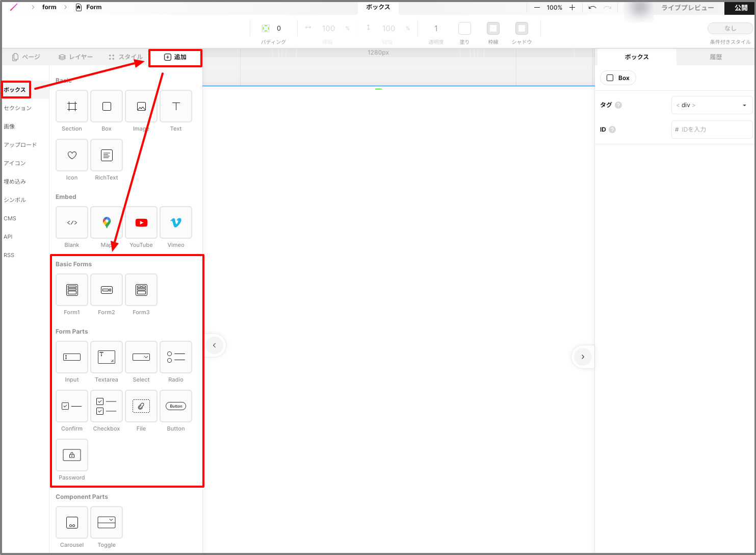Add a Box element
The width and height of the screenshot is (756, 555).
pos(107,106)
